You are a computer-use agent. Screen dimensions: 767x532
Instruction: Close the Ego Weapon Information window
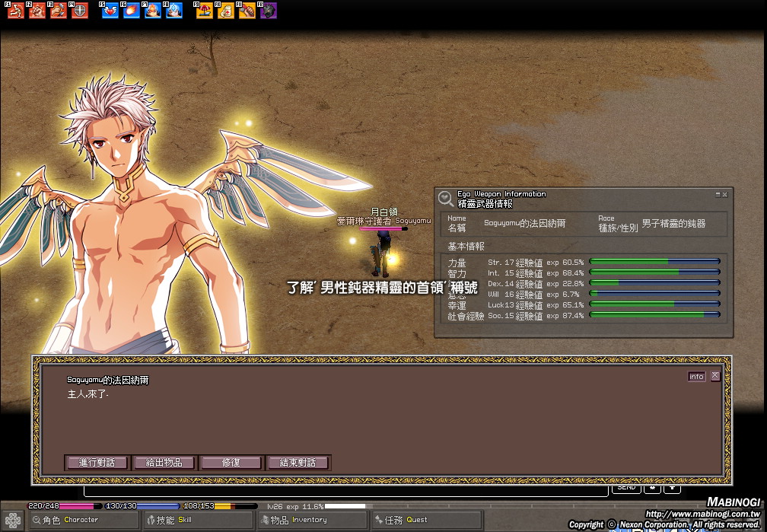[725, 194]
